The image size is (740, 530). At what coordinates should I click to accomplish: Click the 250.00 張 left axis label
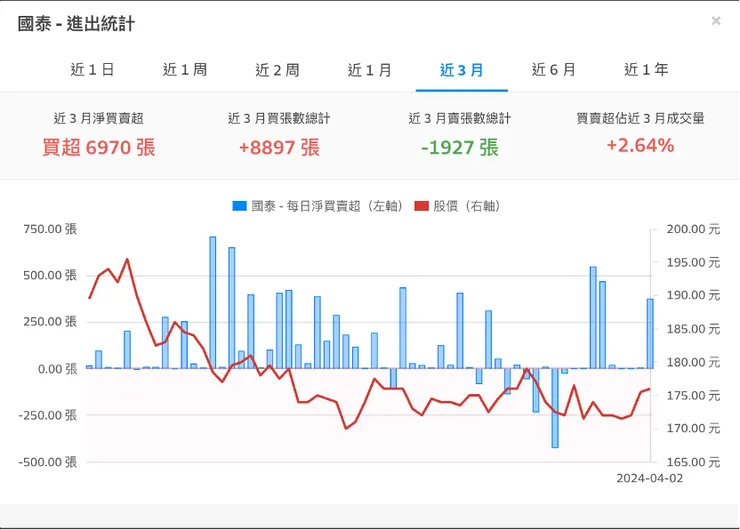[x=50, y=322]
